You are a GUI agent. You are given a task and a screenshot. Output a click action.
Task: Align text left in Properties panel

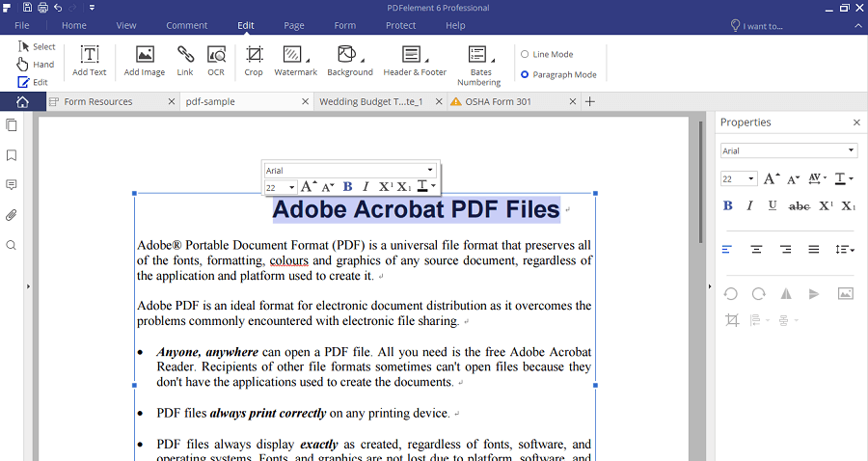click(x=727, y=250)
